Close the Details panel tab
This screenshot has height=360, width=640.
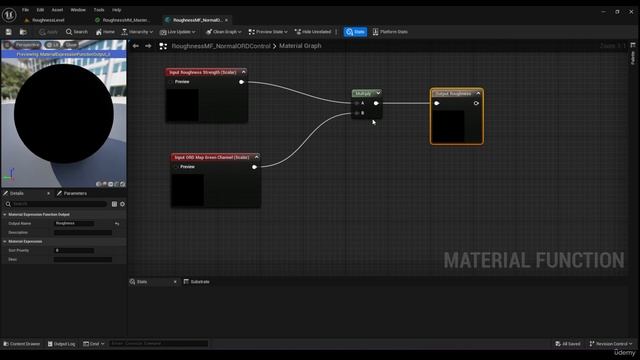[x=49, y=193]
